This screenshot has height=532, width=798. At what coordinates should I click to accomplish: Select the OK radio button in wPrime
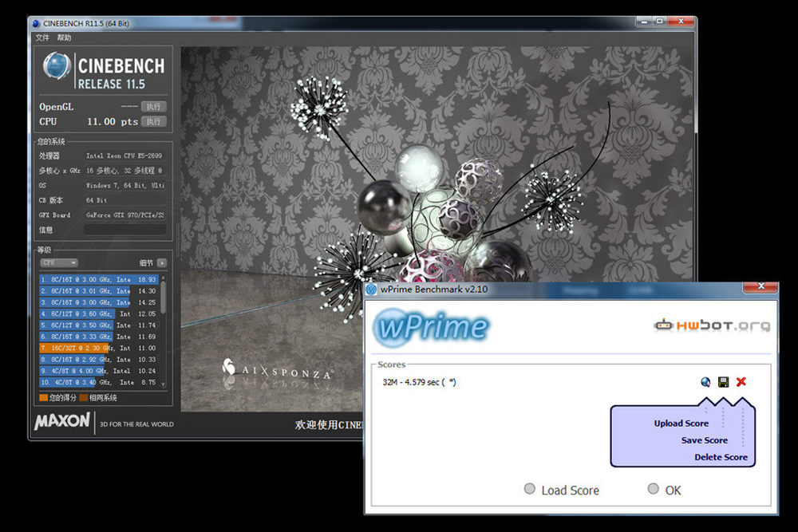click(x=653, y=489)
